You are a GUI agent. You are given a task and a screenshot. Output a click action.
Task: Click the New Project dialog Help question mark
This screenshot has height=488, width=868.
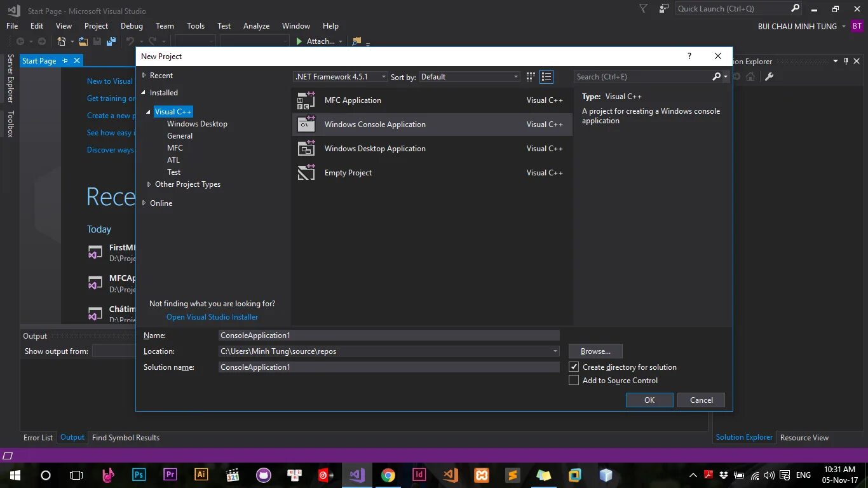(x=689, y=56)
